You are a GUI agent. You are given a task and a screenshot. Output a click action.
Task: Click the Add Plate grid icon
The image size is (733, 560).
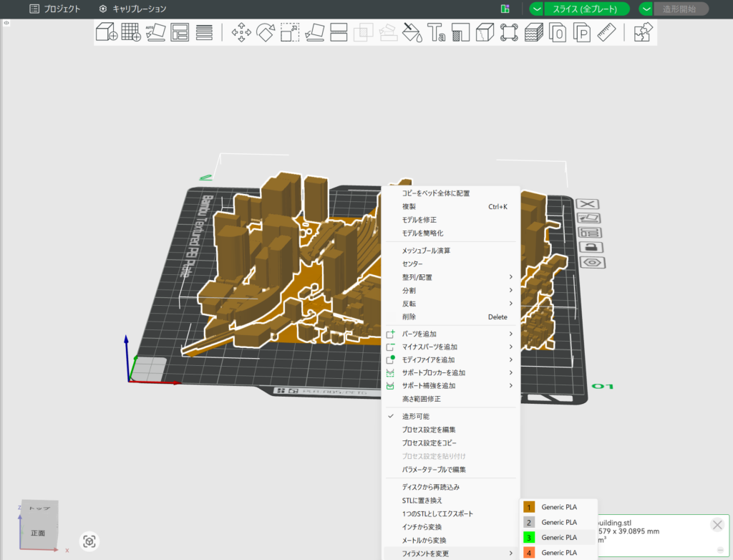(x=131, y=32)
